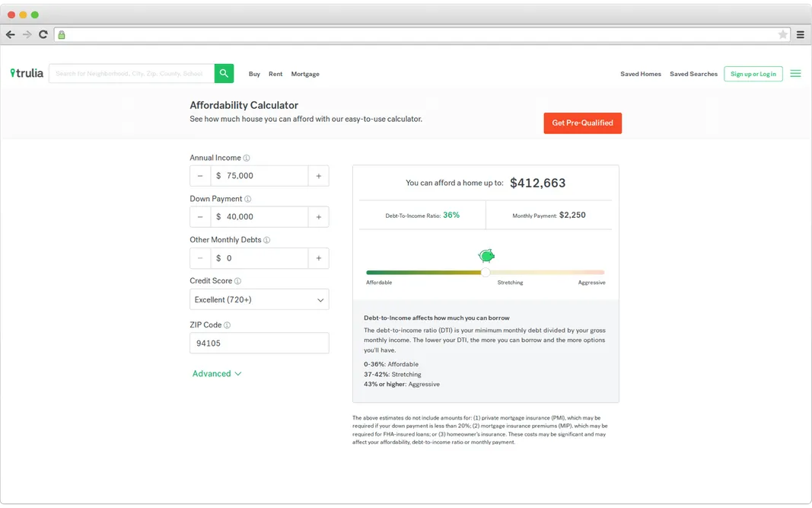Image resolution: width=812 pixels, height=508 pixels.
Task: Click Sign up or Log in button
Action: [753, 74]
